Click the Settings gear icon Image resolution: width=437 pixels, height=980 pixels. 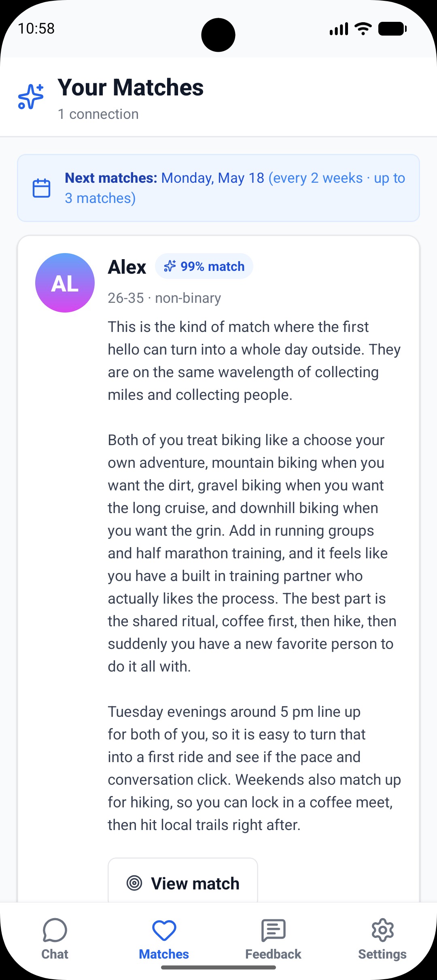(382, 930)
